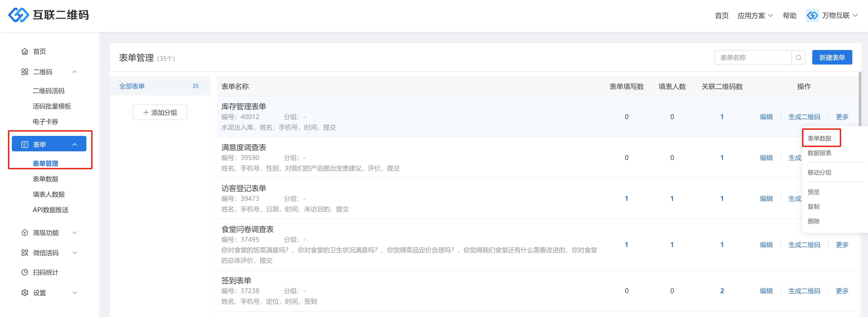This screenshot has height=317, width=868.
Task: Click the QR grid icon beside 二维码
Action: [x=25, y=72]
